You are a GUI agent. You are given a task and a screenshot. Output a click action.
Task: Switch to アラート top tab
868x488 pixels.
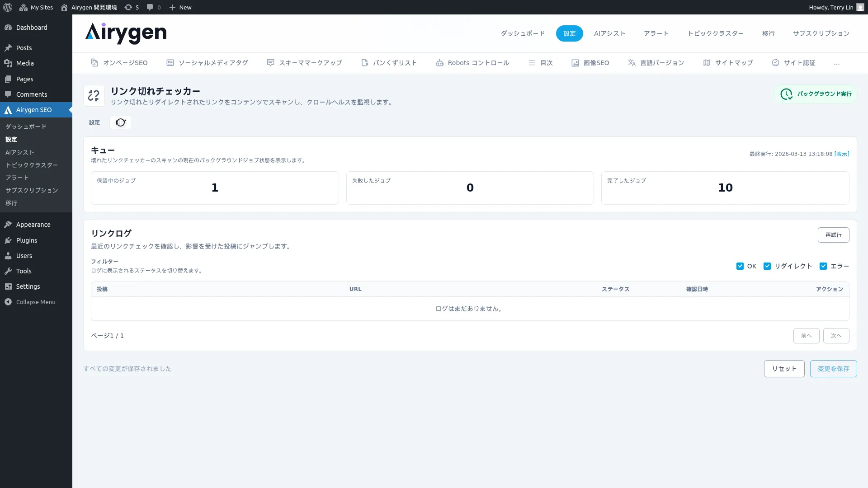coord(656,33)
